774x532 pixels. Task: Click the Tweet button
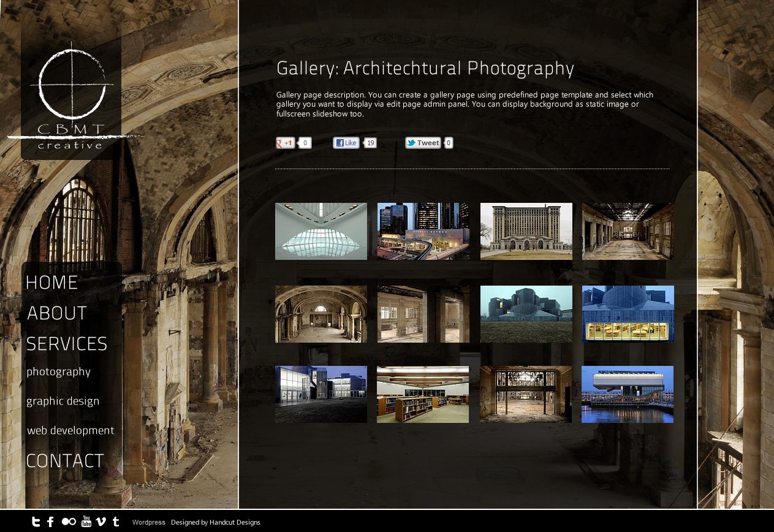[423, 143]
